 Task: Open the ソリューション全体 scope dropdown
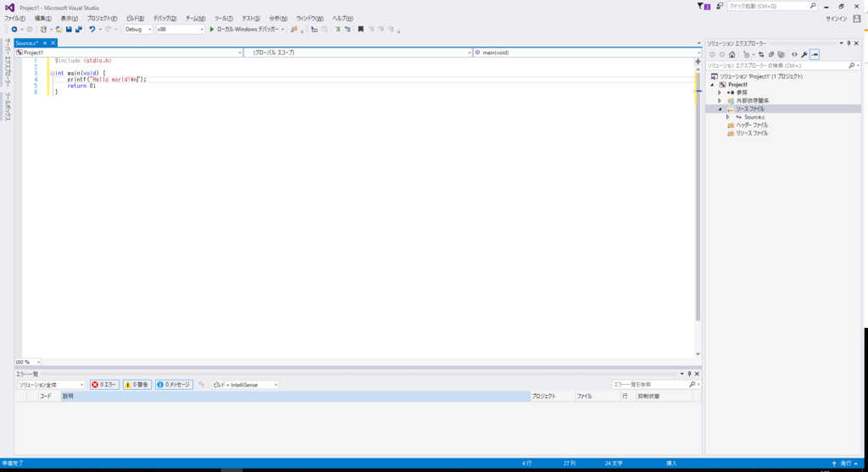click(50, 385)
